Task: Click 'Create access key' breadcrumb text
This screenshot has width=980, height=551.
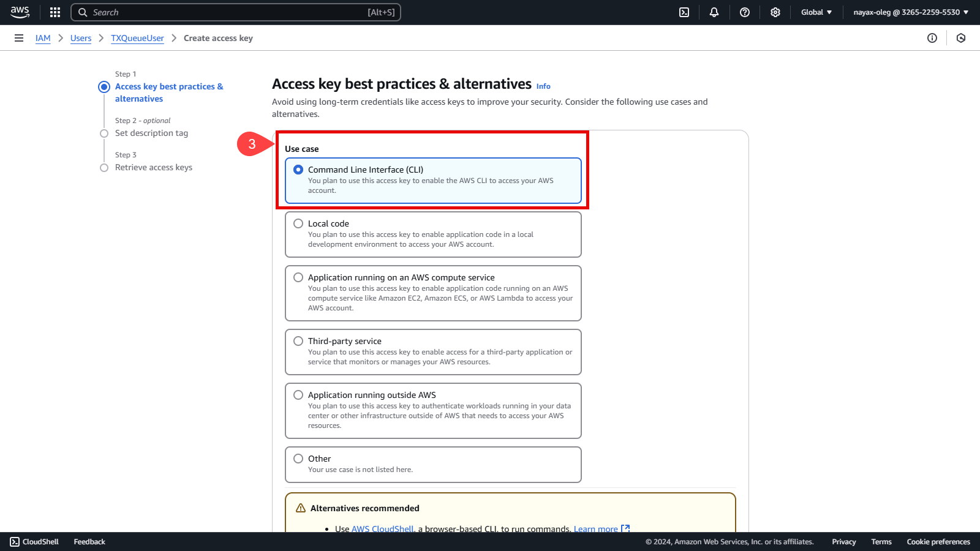Action: click(218, 38)
